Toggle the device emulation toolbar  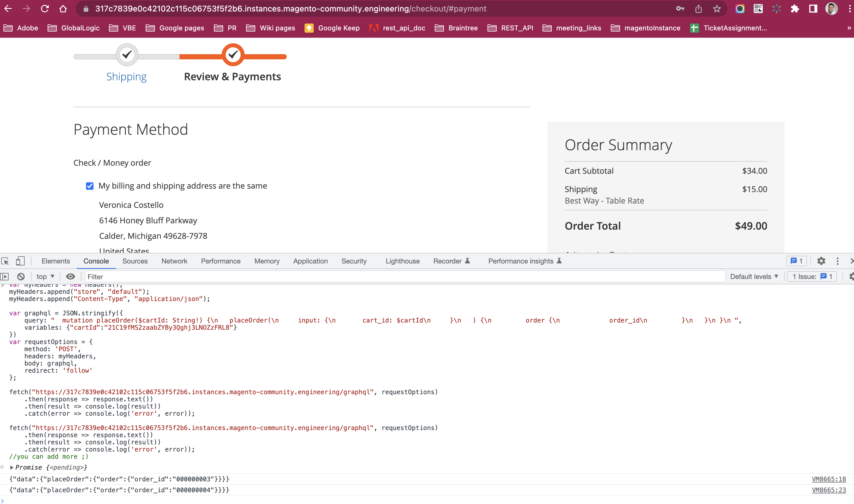point(21,261)
